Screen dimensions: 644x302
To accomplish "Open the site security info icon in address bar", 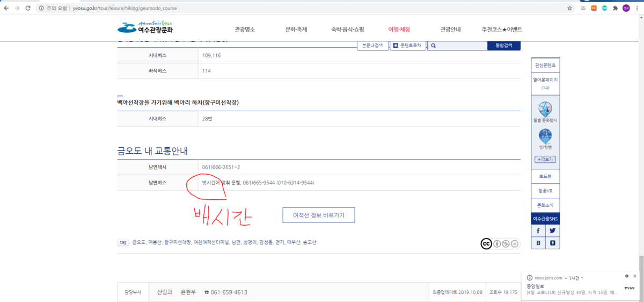I will 42,8.
